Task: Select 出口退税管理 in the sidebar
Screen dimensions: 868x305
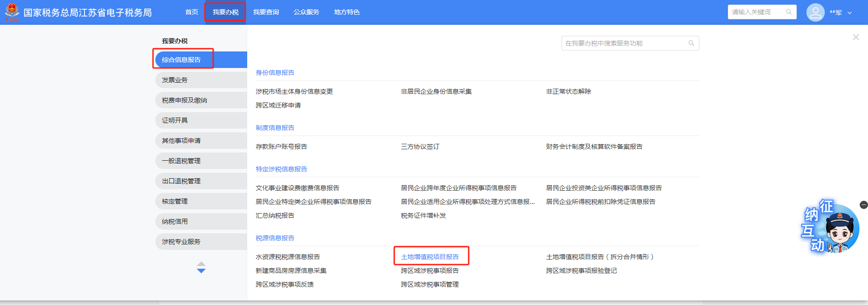Action: pos(181,181)
